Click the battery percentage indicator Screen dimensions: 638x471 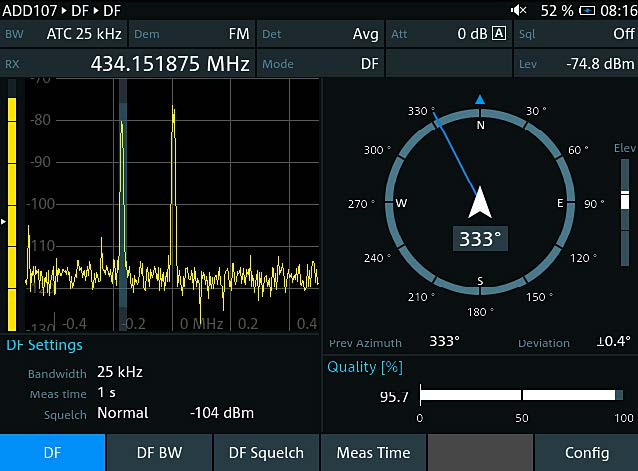[x=557, y=10]
